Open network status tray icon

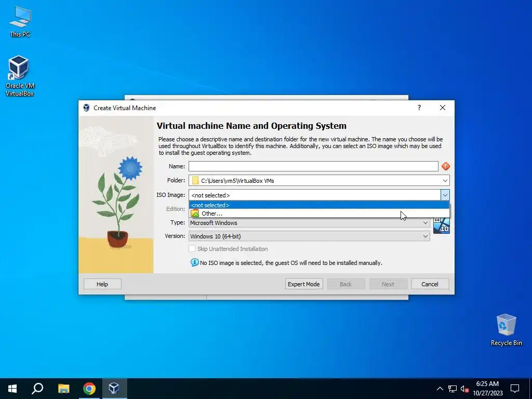pyautogui.click(x=453, y=389)
